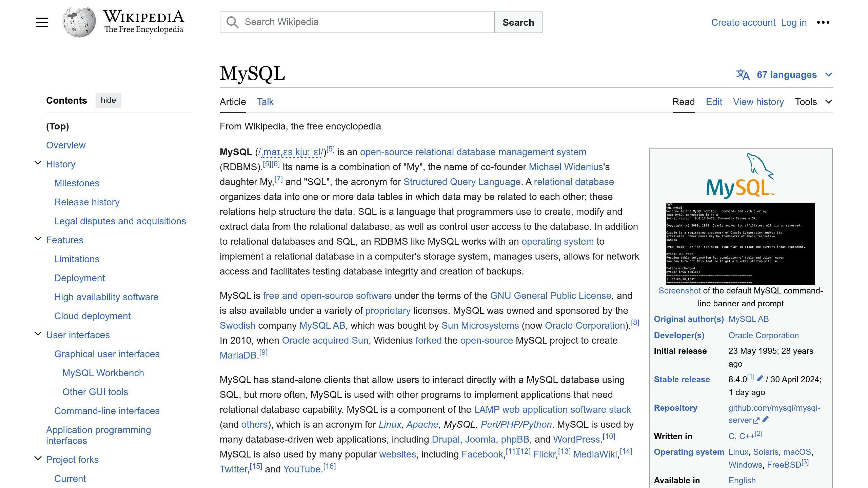Open the Edit tab
Viewport: 868px width, 488px height.
point(714,102)
